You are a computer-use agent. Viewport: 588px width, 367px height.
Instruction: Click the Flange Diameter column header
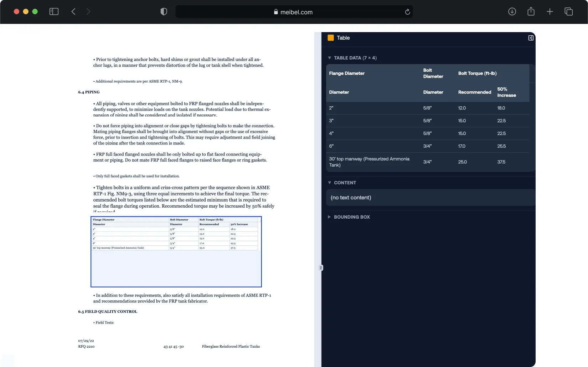coord(347,73)
